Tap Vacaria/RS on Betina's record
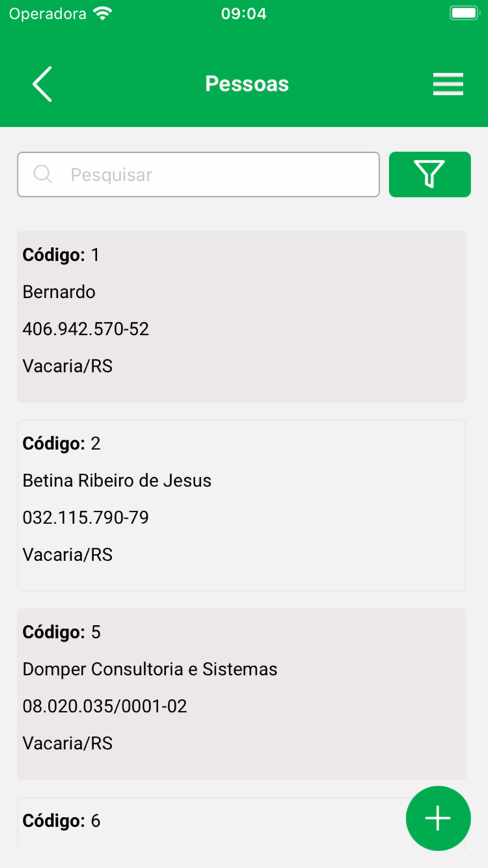Image resolution: width=488 pixels, height=868 pixels. coord(68,554)
